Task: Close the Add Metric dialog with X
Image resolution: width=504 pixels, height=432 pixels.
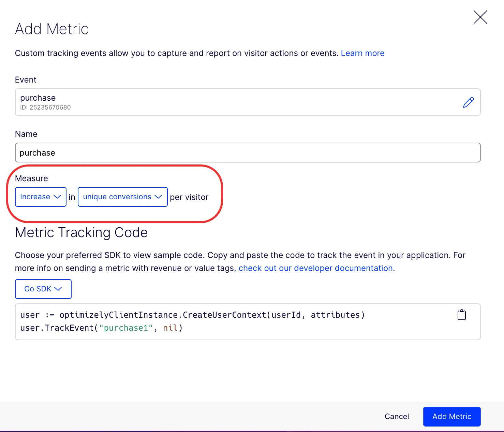Action: tap(480, 17)
